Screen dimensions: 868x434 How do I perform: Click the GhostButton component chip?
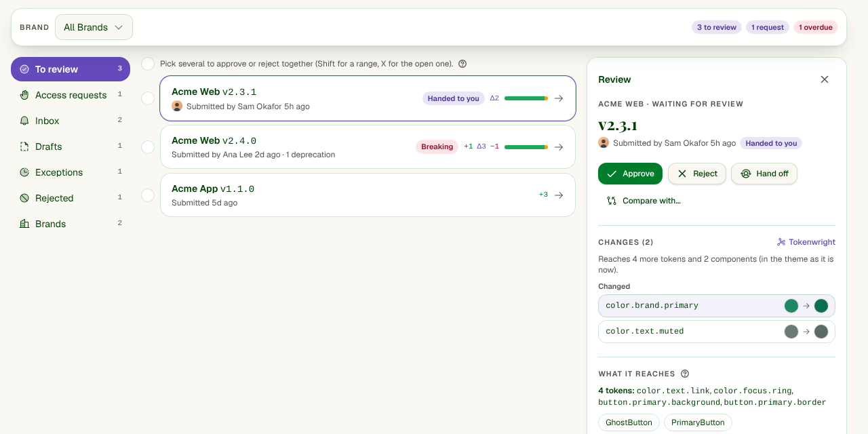click(x=629, y=422)
